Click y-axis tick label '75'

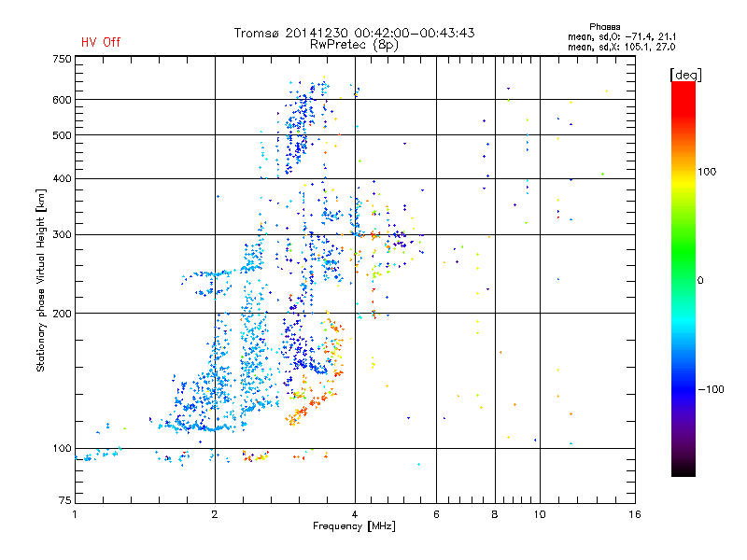click(x=65, y=500)
